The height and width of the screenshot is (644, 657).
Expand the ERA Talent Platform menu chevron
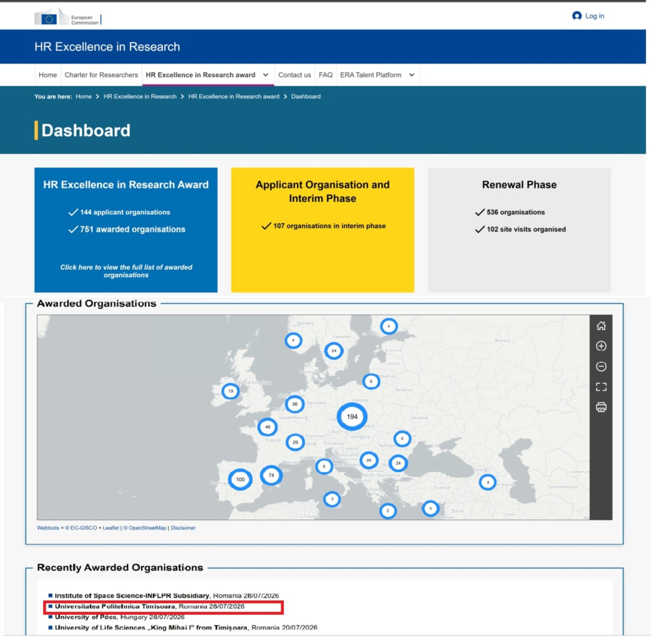[x=412, y=75]
